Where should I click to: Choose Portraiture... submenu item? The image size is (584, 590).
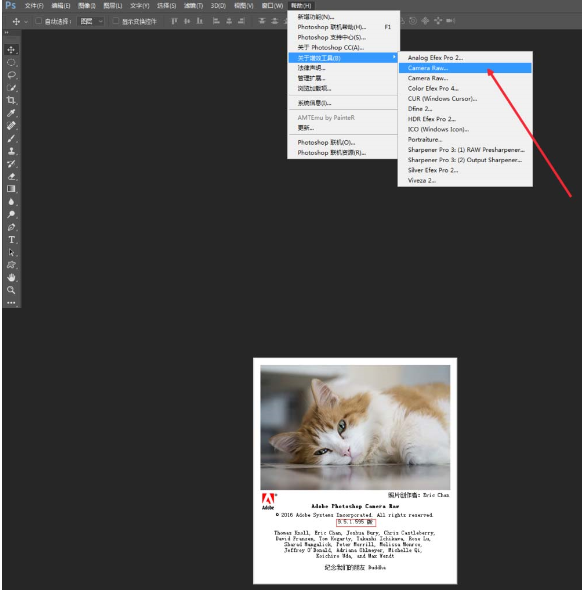click(465, 140)
